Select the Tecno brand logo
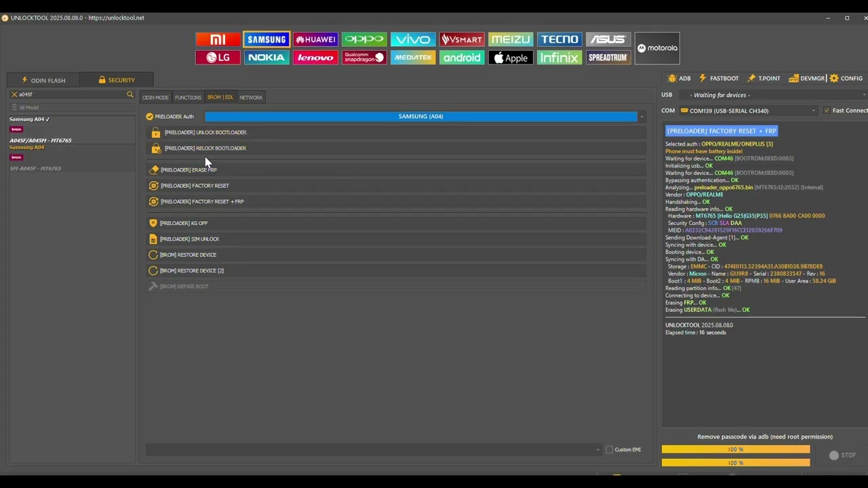This screenshot has height=488, width=868. [x=559, y=39]
